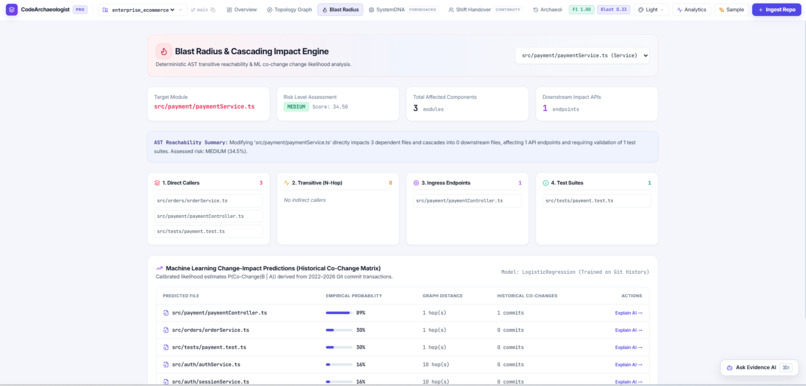Screen dimensions: 806x386
Task: Open the paymentService.ts target module selector
Action: pyautogui.click(x=582, y=56)
